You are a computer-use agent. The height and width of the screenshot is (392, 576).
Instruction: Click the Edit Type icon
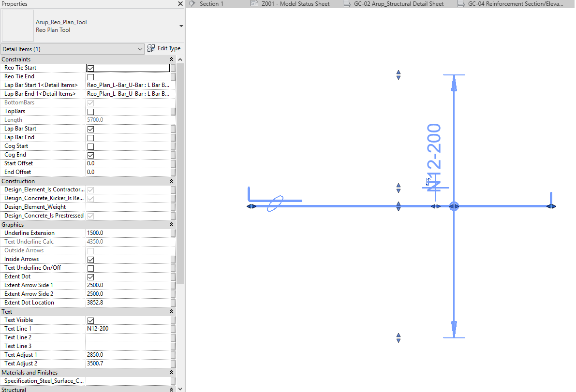[151, 48]
